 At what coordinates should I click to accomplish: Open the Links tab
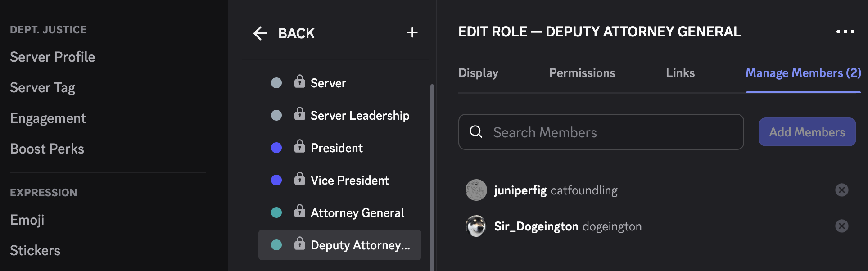pyautogui.click(x=680, y=73)
